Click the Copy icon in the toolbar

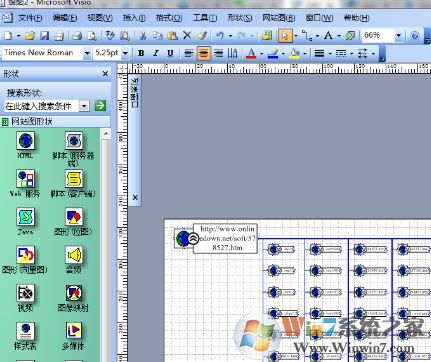[158, 35]
